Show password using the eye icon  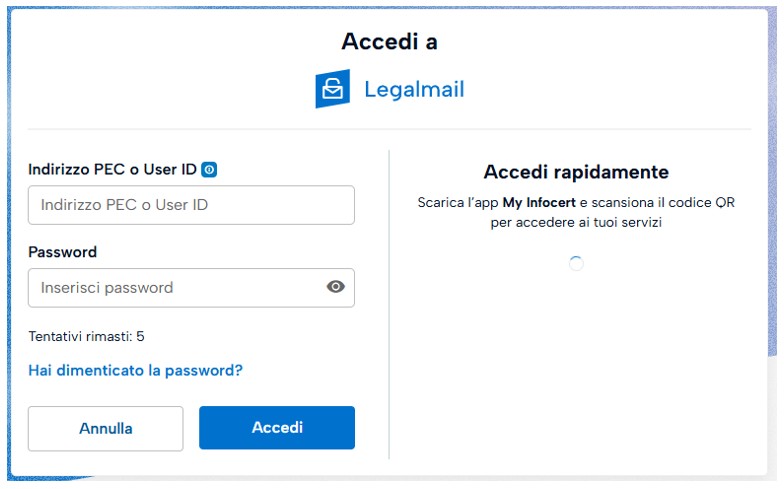pyautogui.click(x=336, y=287)
